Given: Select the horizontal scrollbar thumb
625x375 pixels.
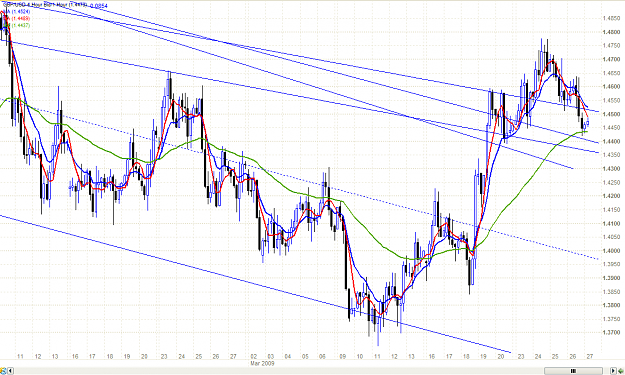Looking at the screenshot, I should coord(573,371).
